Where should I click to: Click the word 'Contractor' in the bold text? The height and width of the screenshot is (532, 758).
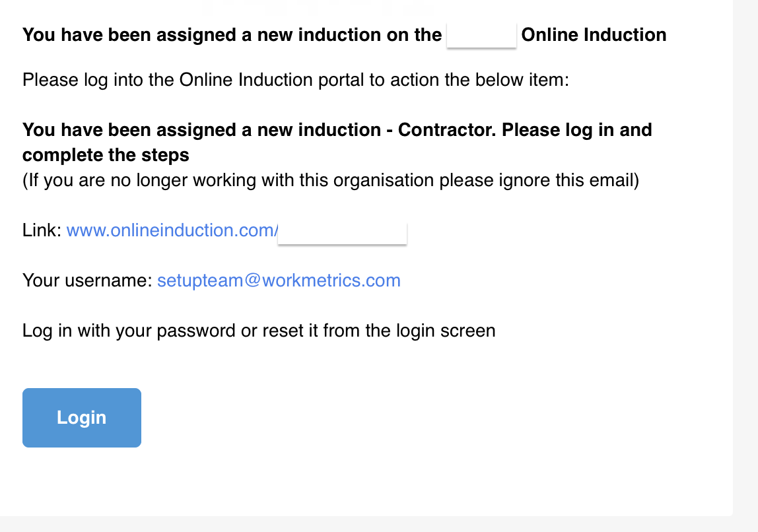(447, 130)
